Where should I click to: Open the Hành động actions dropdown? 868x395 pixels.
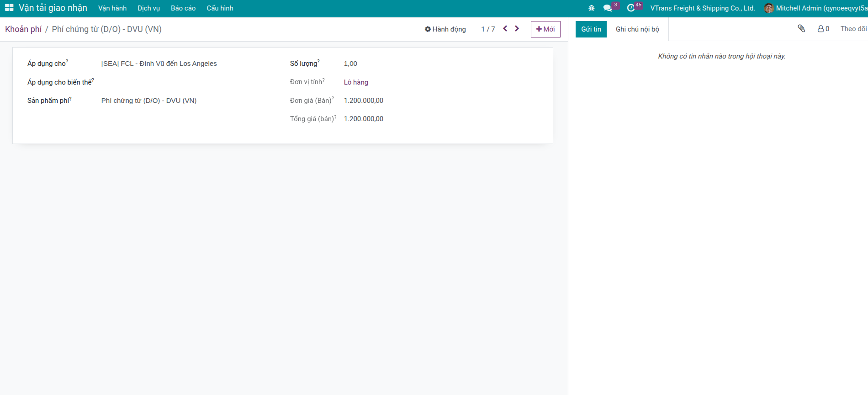(445, 29)
